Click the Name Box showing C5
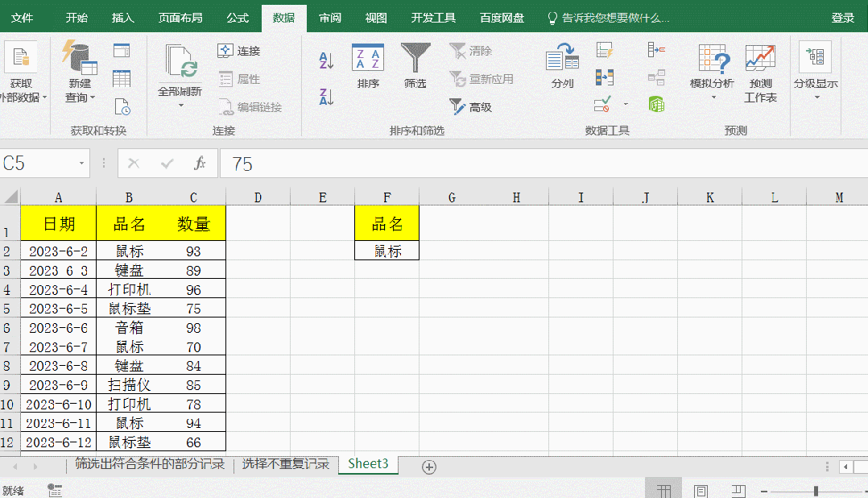 (x=38, y=164)
